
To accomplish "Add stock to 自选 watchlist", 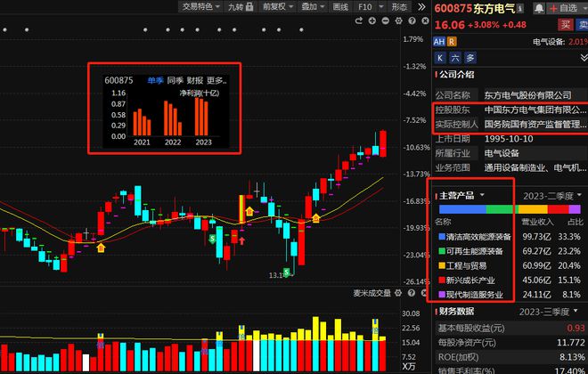I will pyautogui.click(x=564, y=8).
